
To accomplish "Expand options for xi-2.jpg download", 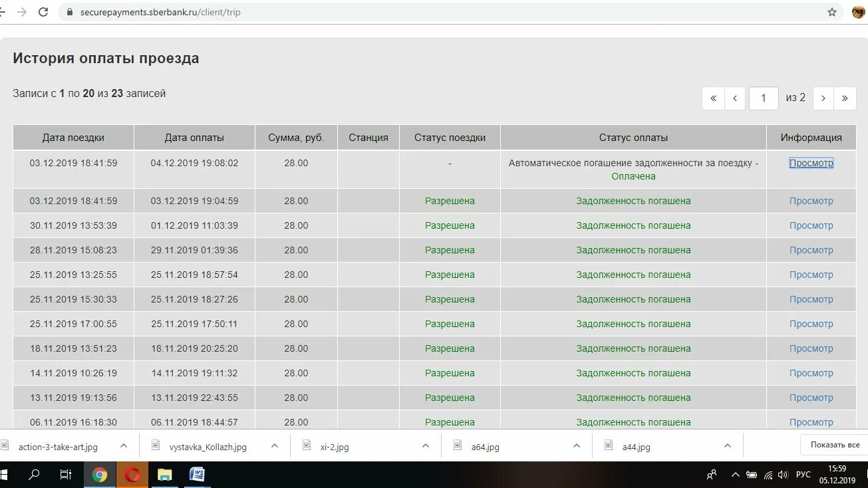I will point(426,446).
